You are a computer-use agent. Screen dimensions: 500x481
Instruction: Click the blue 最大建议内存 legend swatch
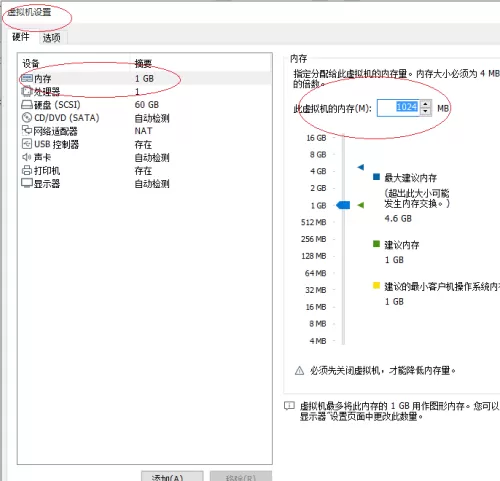376,177
